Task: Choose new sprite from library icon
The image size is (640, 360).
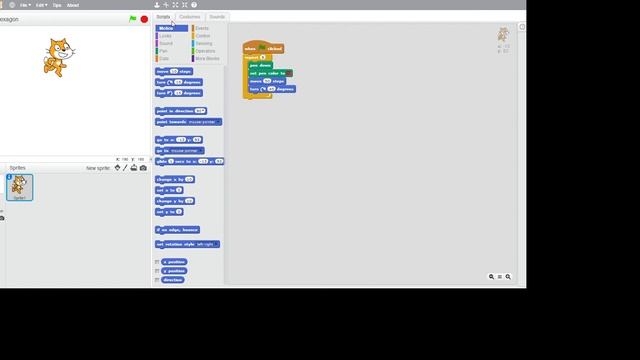Action: pyautogui.click(x=118, y=168)
